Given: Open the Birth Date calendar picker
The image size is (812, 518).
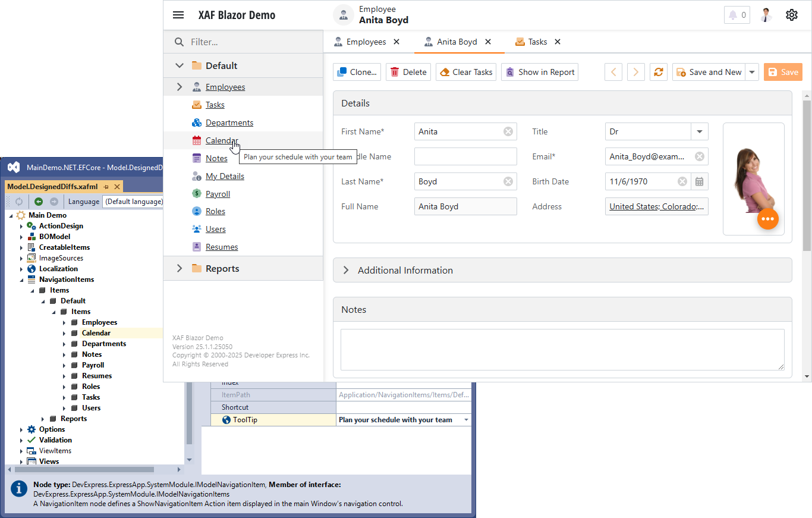Looking at the screenshot, I should 700,181.
